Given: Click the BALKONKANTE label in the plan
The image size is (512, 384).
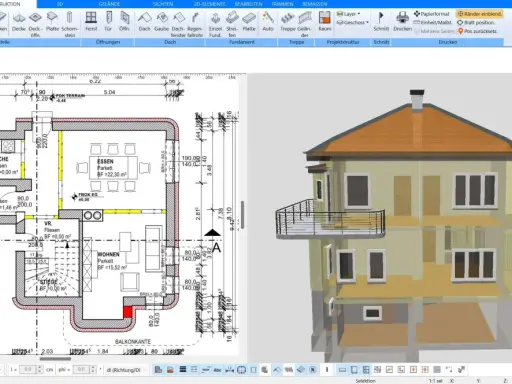Looking at the screenshot, I should tap(133, 342).
